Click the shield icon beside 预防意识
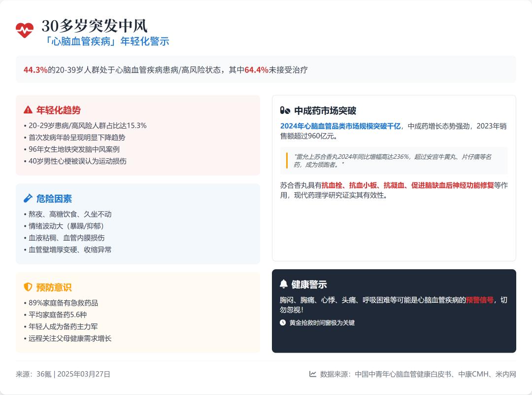The image size is (532, 395). coord(28,287)
